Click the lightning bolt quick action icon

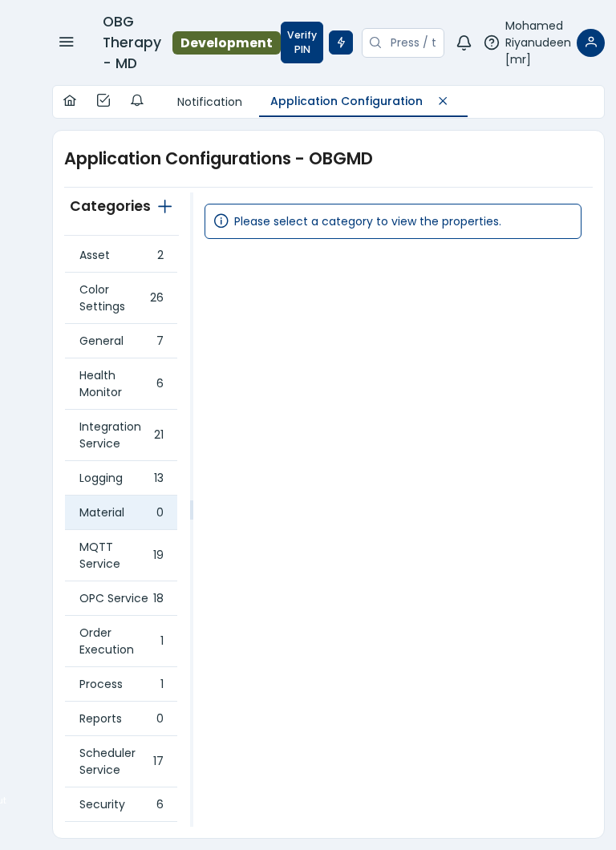pos(341,42)
